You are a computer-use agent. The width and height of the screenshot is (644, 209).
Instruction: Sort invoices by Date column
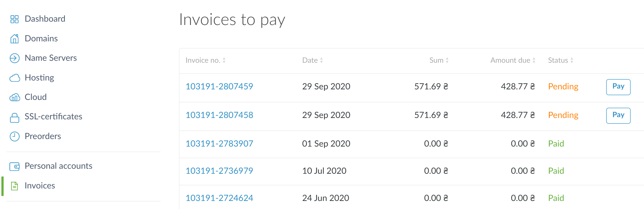click(312, 60)
